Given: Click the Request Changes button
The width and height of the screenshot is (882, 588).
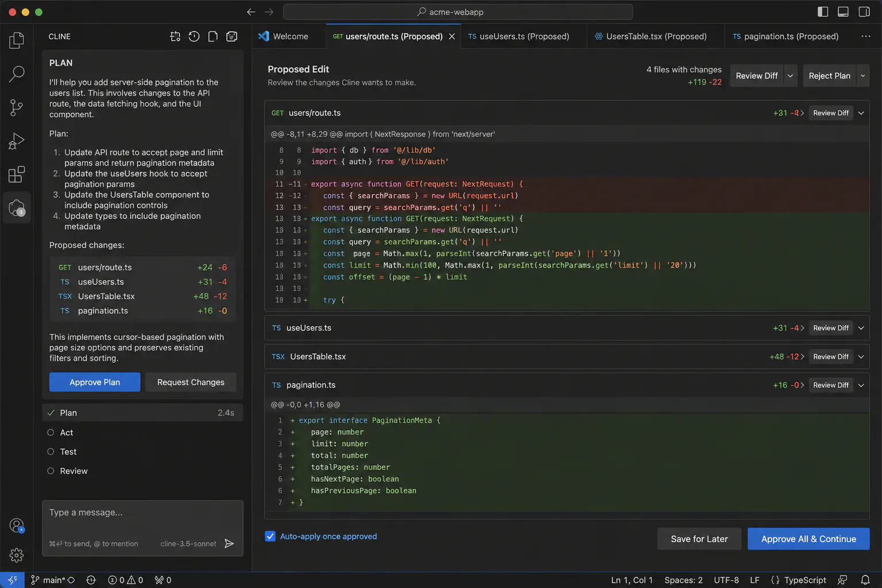Looking at the screenshot, I should point(191,382).
